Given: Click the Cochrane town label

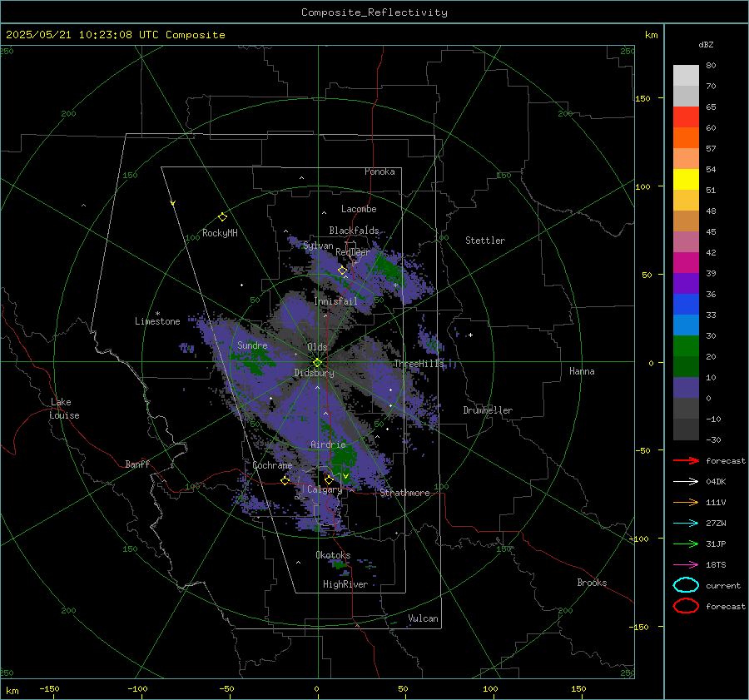Looking at the screenshot, I should (x=272, y=465).
